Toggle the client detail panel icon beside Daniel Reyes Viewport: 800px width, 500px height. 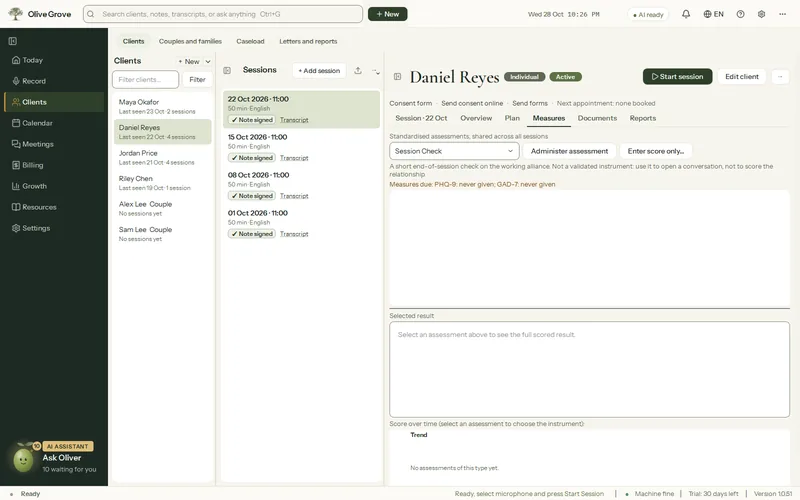click(x=397, y=77)
